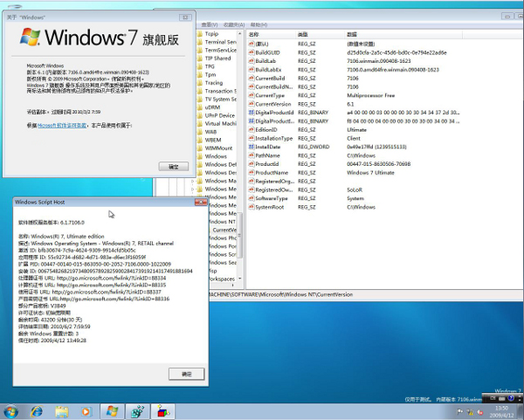Click the language bar help icon
This screenshot has width=524, height=420.
tap(511, 398)
